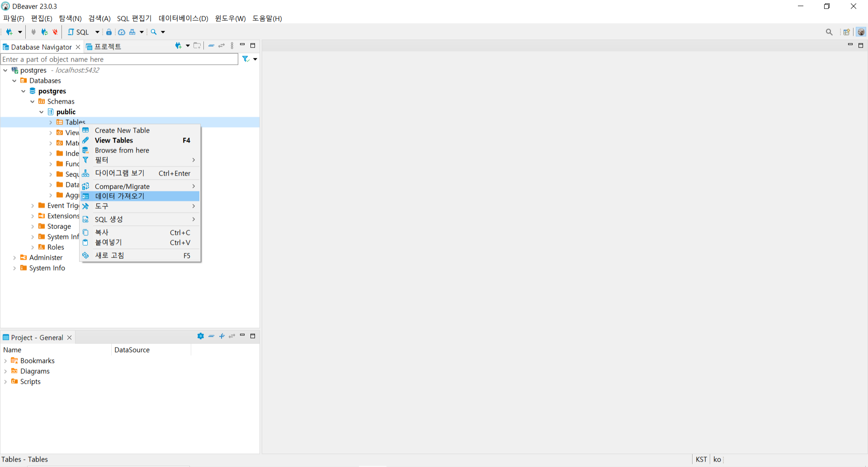Minimize the Database Navigator panel
This screenshot has width=868, height=467.
(x=242, y=45)
